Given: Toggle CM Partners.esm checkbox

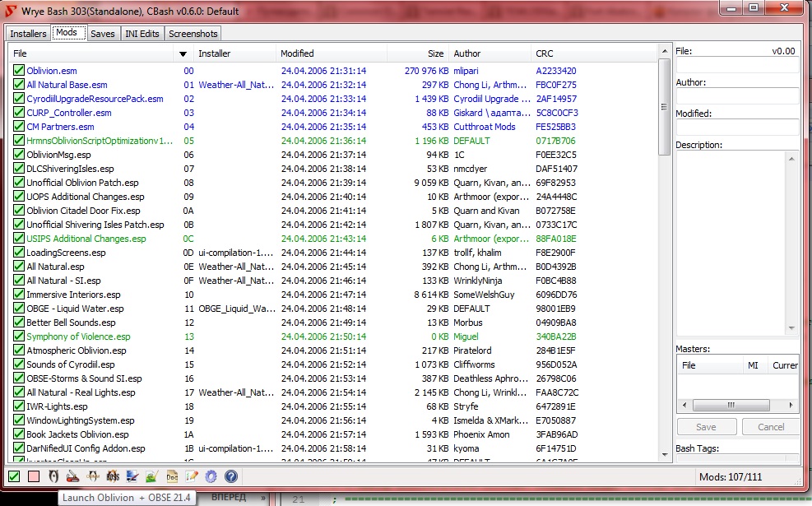Looking at the screenshot, I should point(19,126).
